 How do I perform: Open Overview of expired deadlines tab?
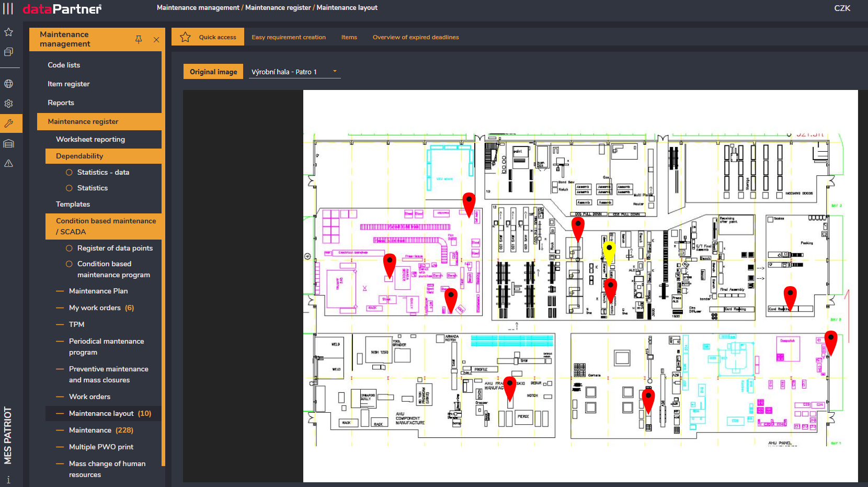[416, 37]
